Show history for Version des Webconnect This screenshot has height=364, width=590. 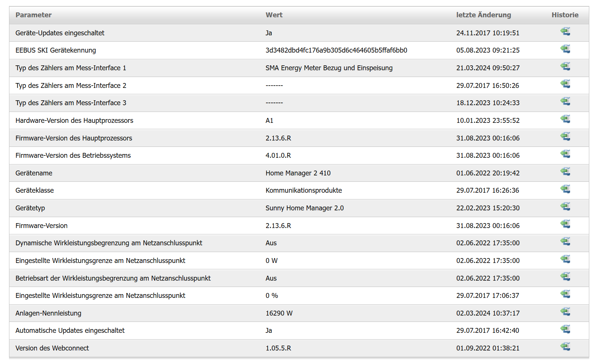pos(565,347)
